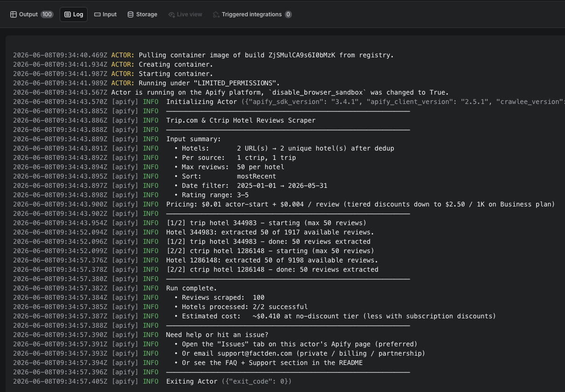
Task: Click the timestamp 2026-06-08T09:34:40.469Z
Action: coord(60,55)
